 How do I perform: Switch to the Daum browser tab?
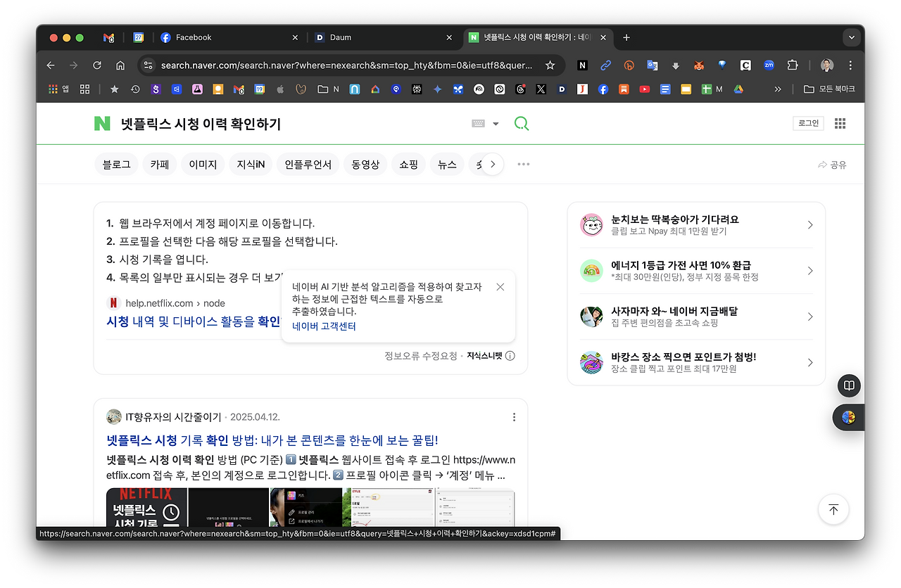(385, 37)
